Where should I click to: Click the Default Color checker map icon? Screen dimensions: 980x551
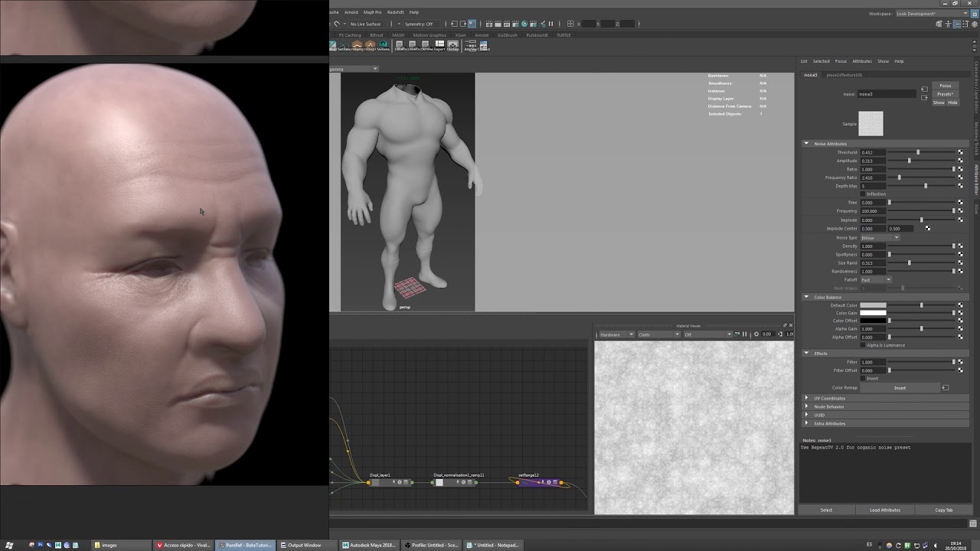tap(960, 305)
